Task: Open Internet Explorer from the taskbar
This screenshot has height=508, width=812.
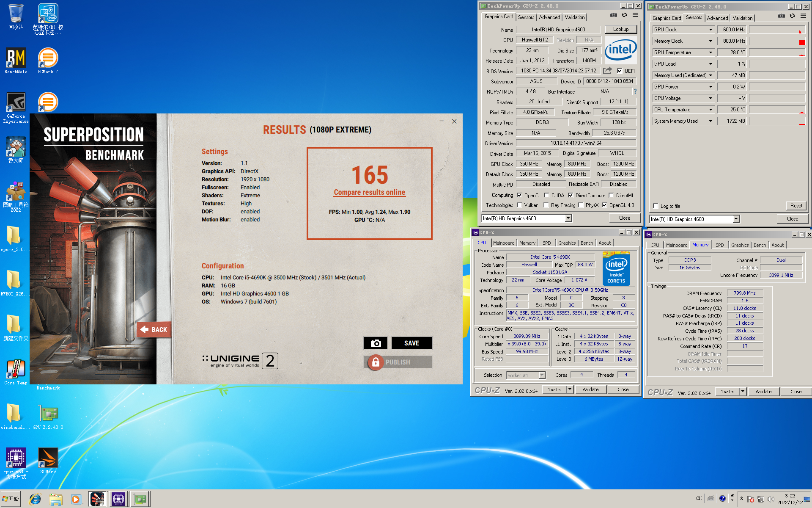Action: [x=35, y=500]
